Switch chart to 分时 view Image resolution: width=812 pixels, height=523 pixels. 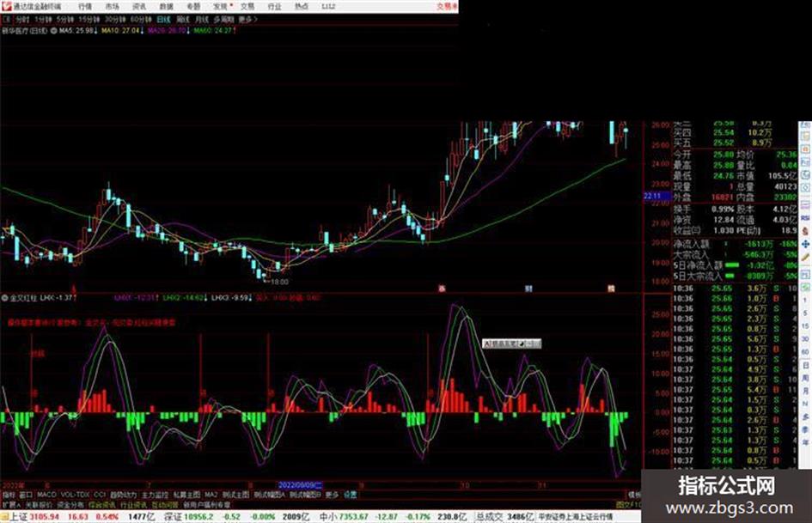coord(21,19)
